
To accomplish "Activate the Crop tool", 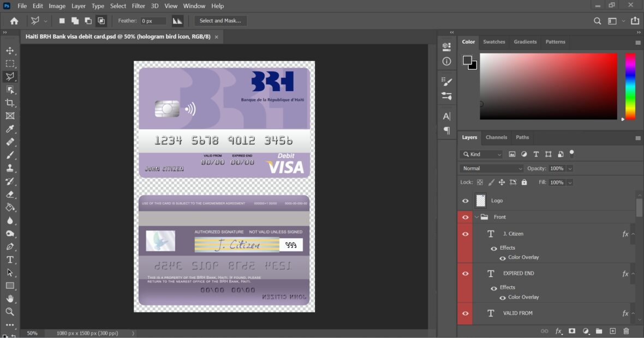I will [11, 102].
